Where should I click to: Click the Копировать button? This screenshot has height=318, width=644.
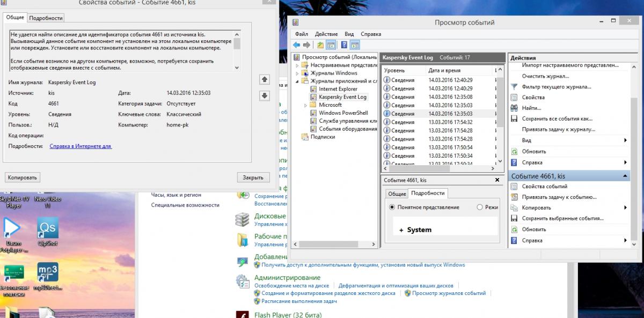(23, 178)
